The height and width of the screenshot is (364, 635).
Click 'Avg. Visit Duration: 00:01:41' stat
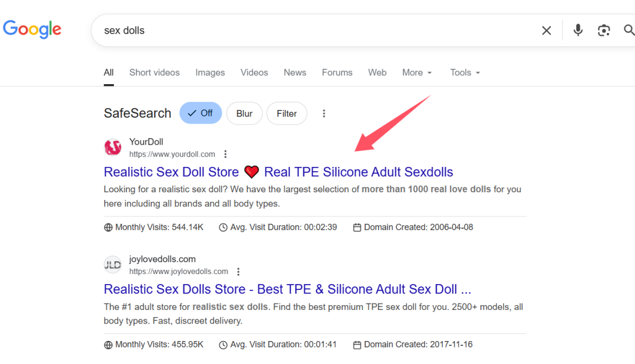point(283,345)
